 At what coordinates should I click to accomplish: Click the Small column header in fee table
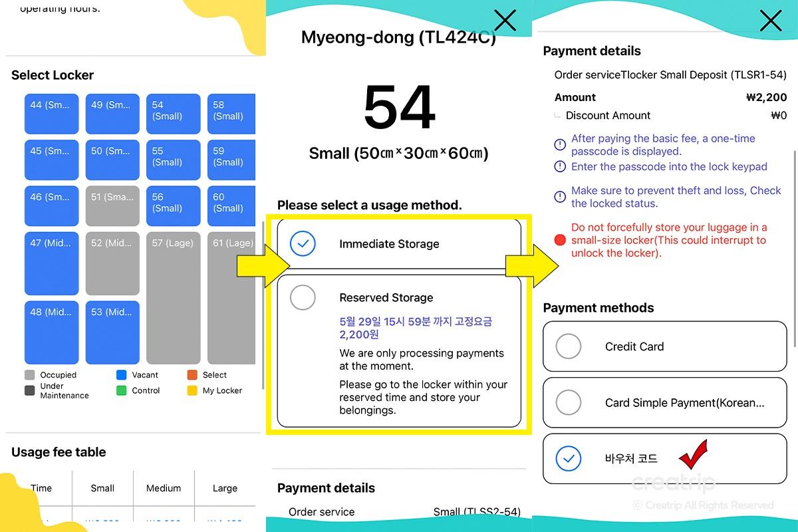102,488
